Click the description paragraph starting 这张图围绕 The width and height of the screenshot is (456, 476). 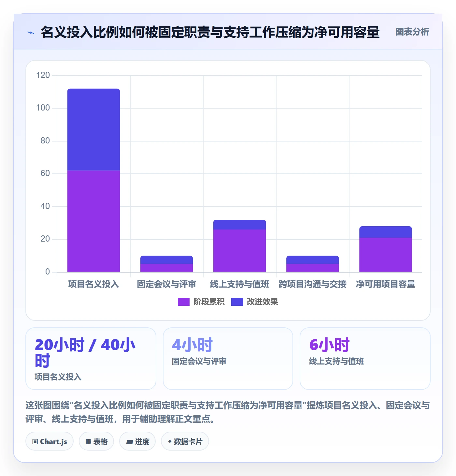228,412
